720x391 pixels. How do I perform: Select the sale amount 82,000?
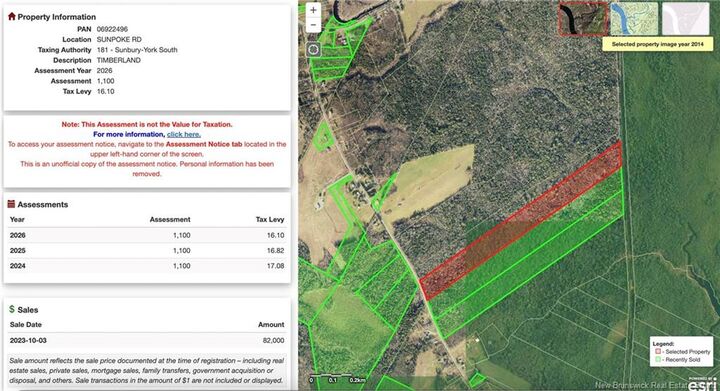click(274, 341)
